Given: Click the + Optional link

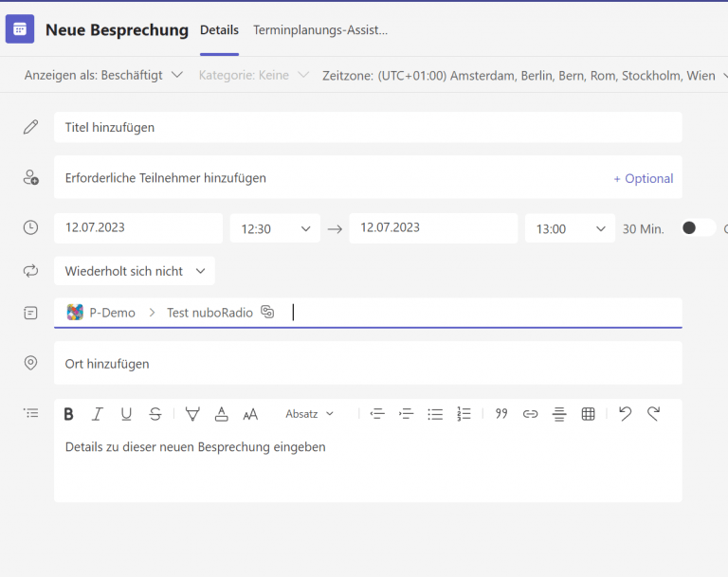Looking at the screenshot, I should 643,178.
